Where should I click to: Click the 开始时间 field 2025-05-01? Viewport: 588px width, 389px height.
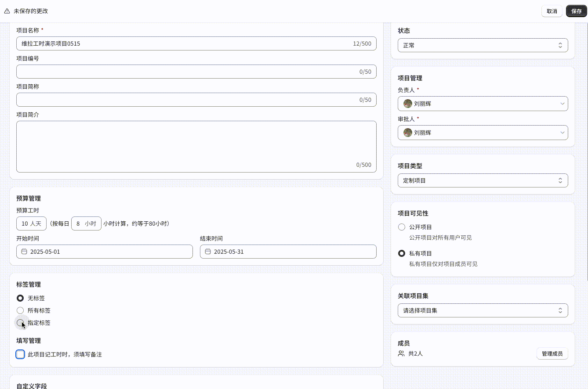tap(105, 252)
